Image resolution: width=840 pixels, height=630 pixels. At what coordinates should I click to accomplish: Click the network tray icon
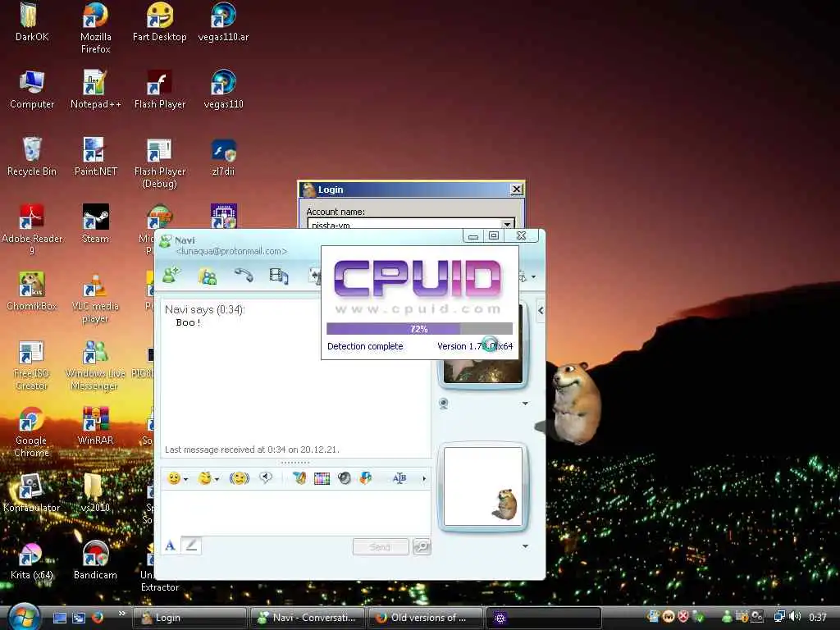(x=779, y=617)
